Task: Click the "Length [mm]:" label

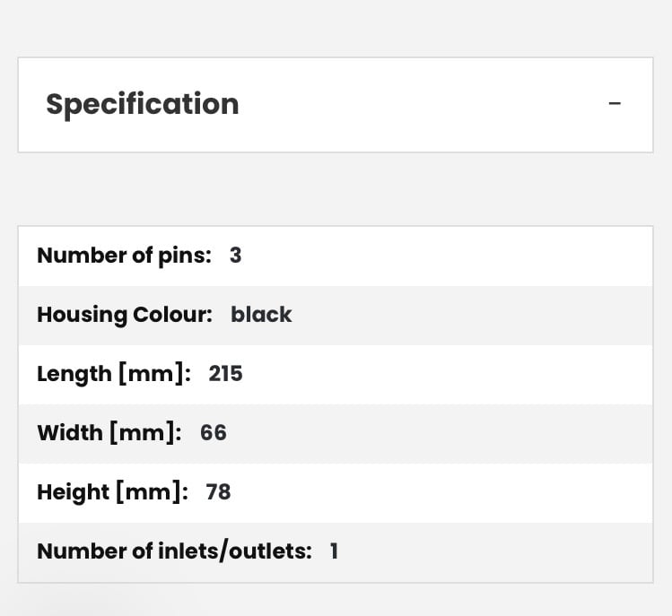Action: (x=113, y=373)
